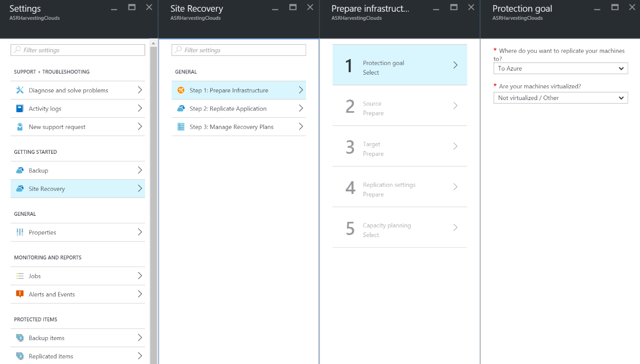Screen dimensions: 640x364
Task: Expand the Step 3 Manage Recovery Plans chevron
Action: [301, 126]
